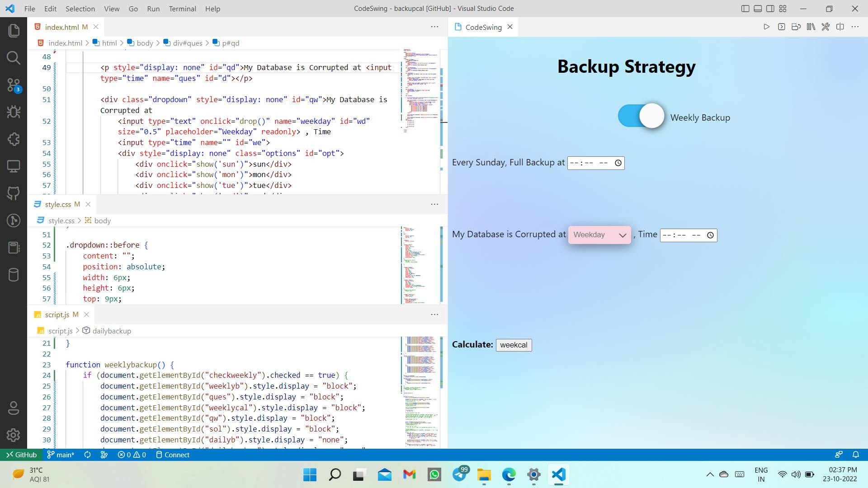
Task: Click the Run swing play icon
Action: pos(766,27)
